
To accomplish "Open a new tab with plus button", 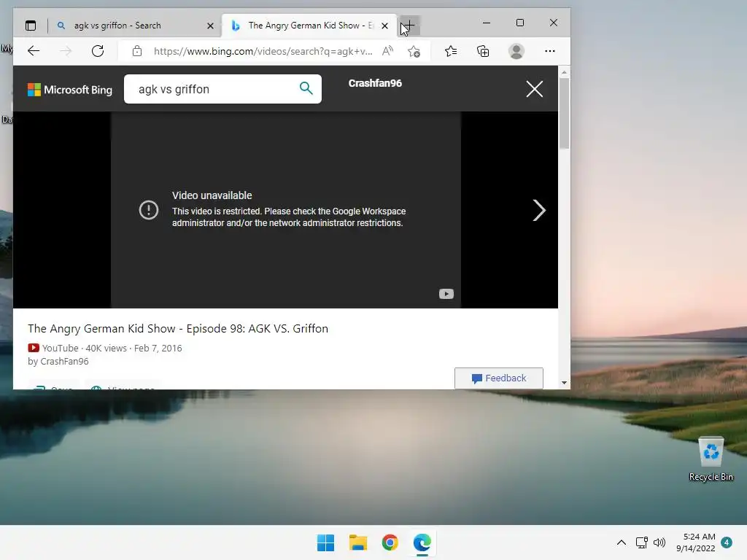I will [410, 26].
